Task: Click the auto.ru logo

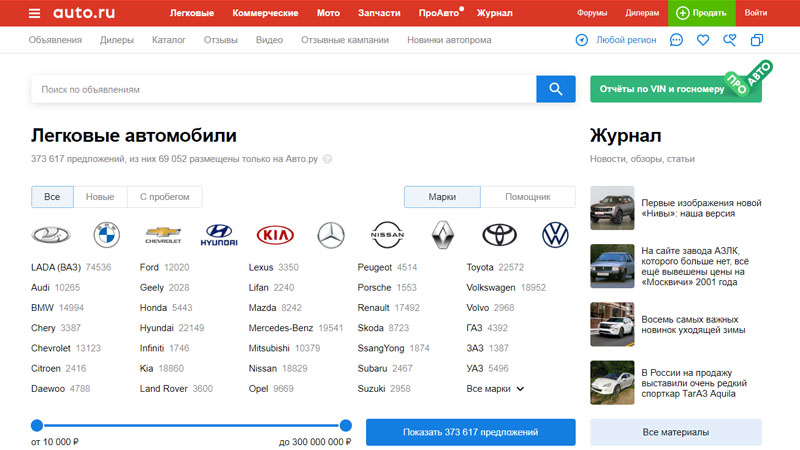Action: point(84,13)
